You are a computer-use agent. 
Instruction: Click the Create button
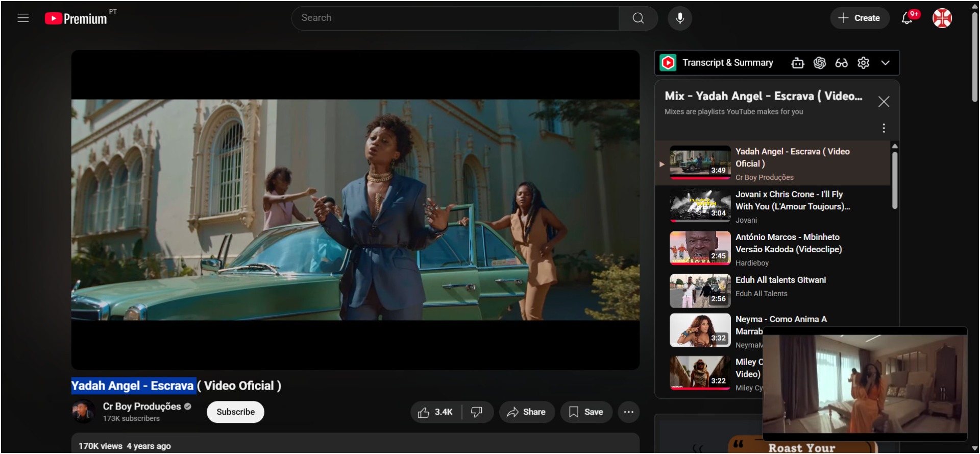point(860,18)
